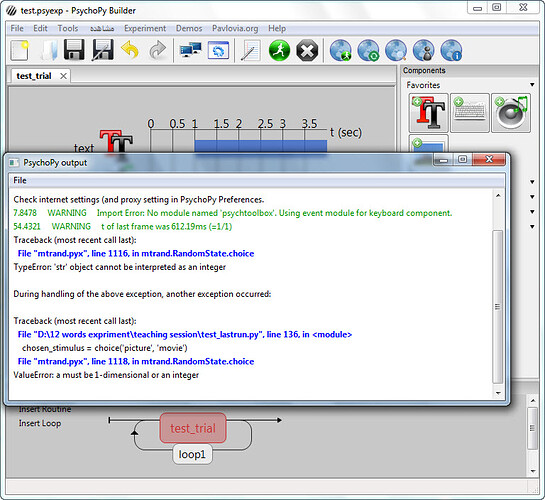Click Insert Routine in flow panel
The width and height of the screenshot is (545, 500).
(45, 409)
